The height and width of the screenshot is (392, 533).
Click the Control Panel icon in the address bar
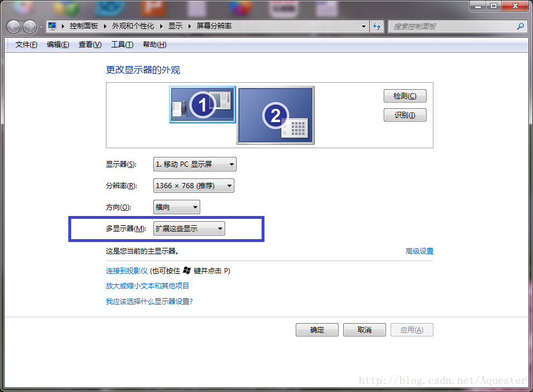pos(52,26)
